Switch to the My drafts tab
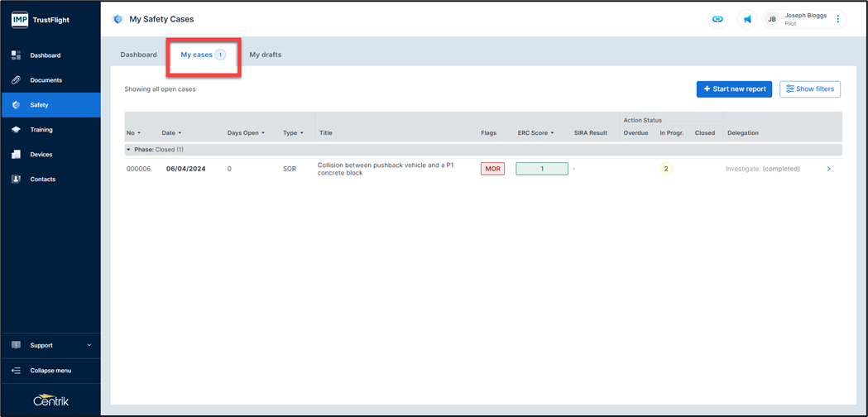This screenshot has height=417, width=868. point(265,55)
